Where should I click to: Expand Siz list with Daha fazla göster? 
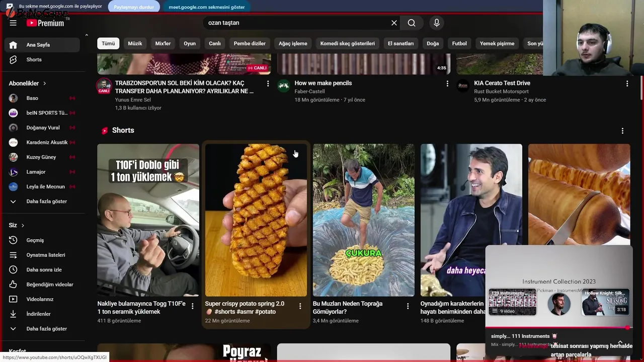pos(42,329)
